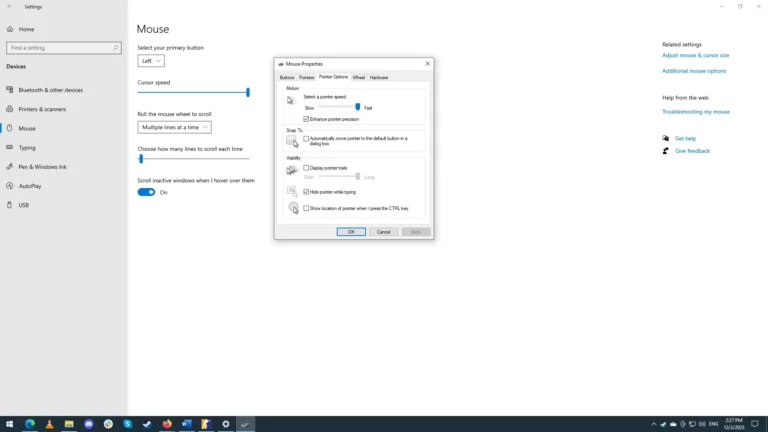Click the Find a setting search box
The height and width of the screenshot is (432, 768).
[x=64, y=48]
